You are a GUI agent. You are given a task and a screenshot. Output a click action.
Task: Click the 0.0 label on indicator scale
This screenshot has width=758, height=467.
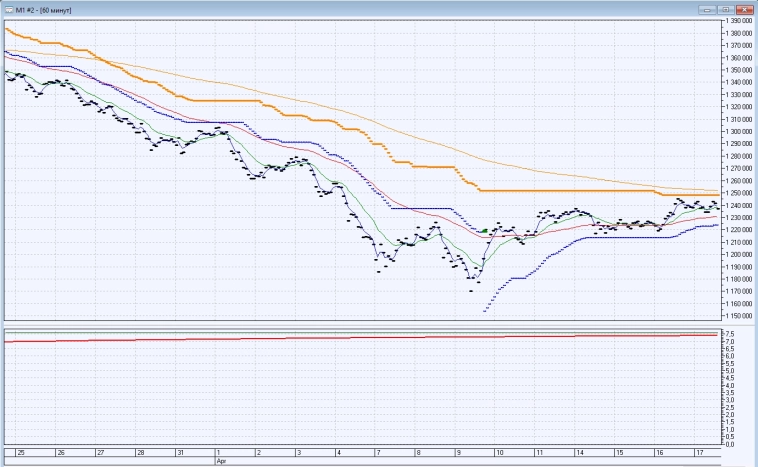coord(729,443)
